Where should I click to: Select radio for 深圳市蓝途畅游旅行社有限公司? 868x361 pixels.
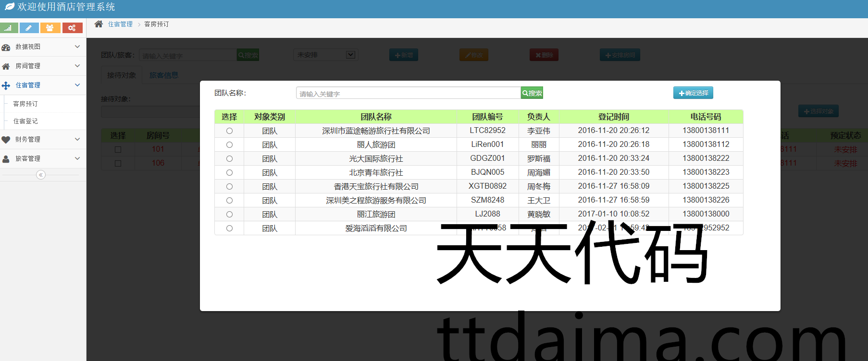229,131
